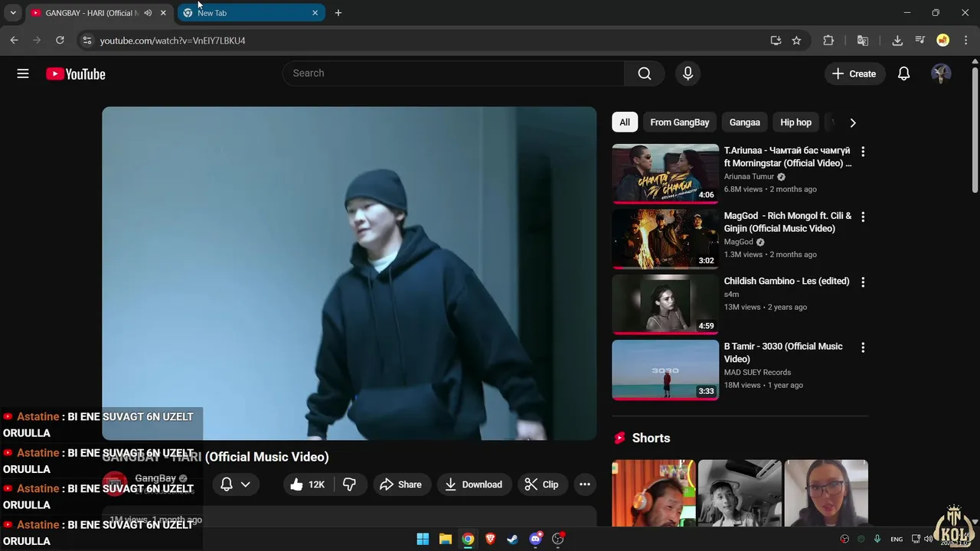Viewport: 980px width, 551px height.
Task: Open the taskbar volume speaker icon
Action: [928, 540]
